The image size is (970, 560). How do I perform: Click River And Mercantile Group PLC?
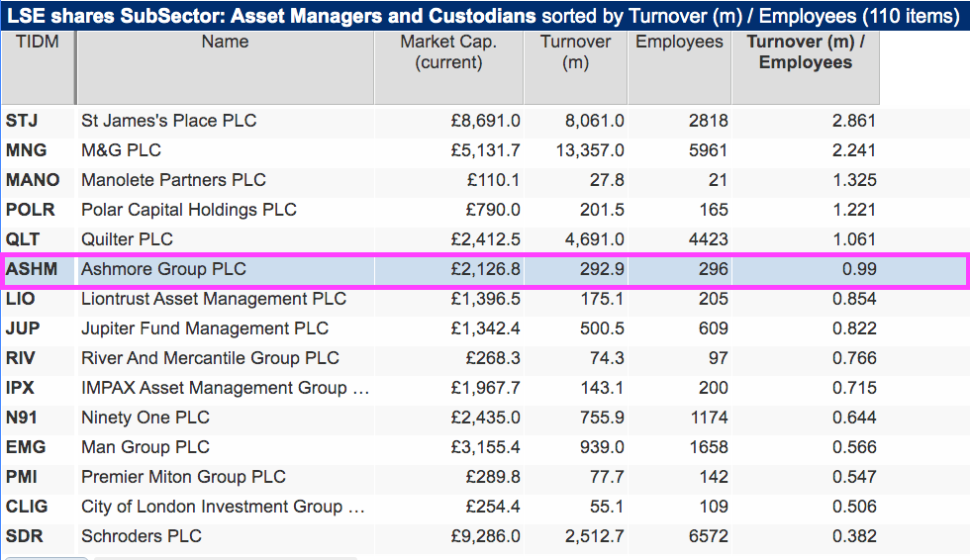point(210,358)
